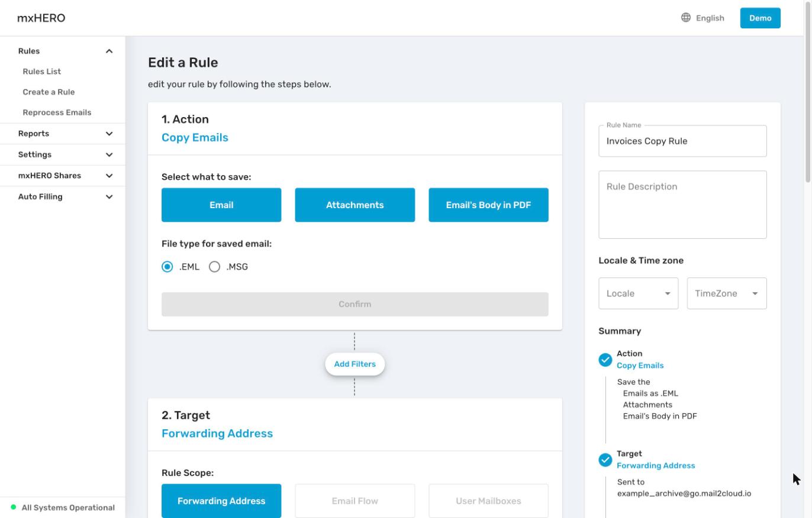Click the globe language icon
This screenshot has height=518, width=812.
[x=686, y=18]
